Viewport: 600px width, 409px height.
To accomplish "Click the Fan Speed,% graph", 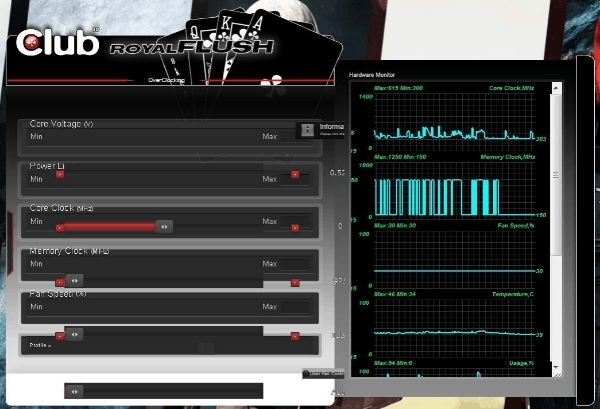I will click(454, 259).
